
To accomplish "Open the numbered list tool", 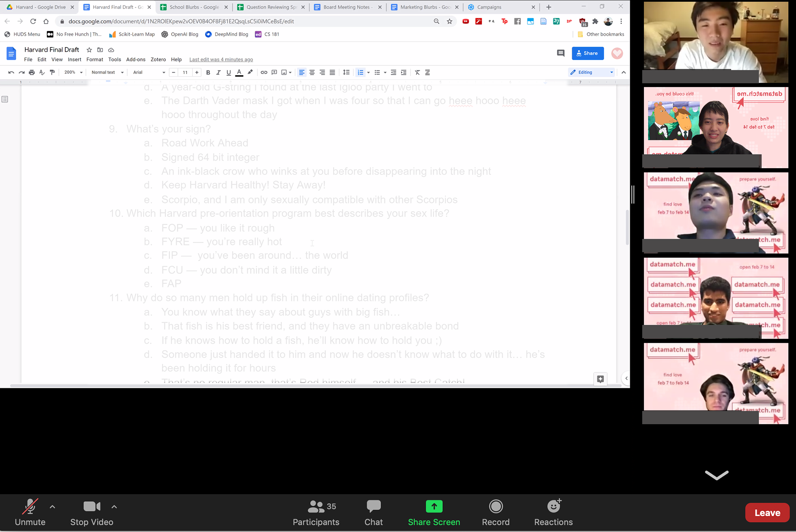I will [360, 72].
